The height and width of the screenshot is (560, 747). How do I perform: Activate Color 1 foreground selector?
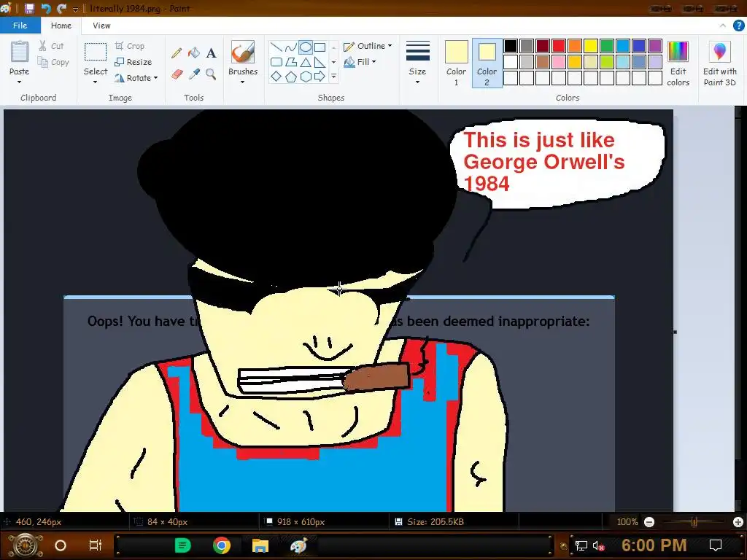pyautogui.click(x=456, y=63)
